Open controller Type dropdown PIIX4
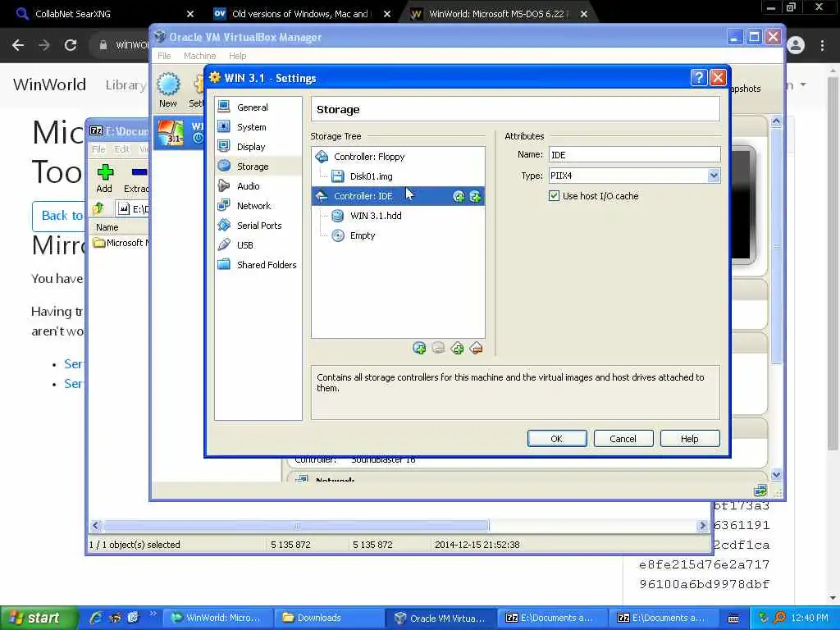The width and height of the screenshot is (840, 630). [x=634, y=176]
